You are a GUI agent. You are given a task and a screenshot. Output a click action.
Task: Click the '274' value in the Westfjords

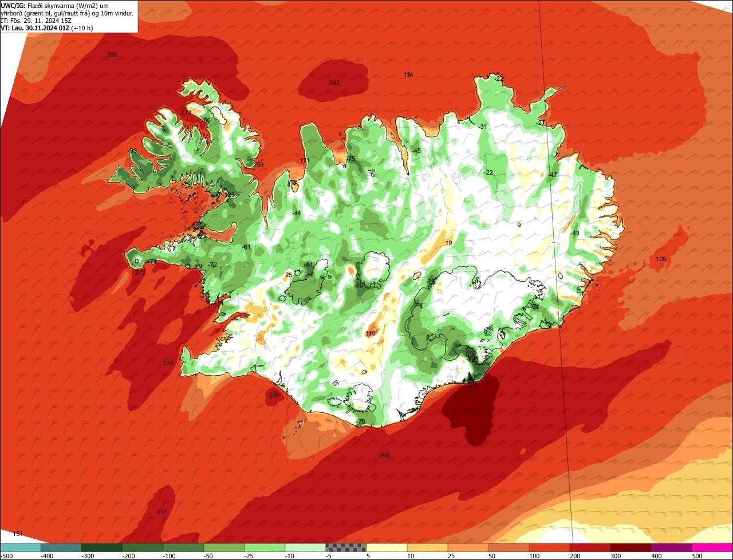[187, 112]
